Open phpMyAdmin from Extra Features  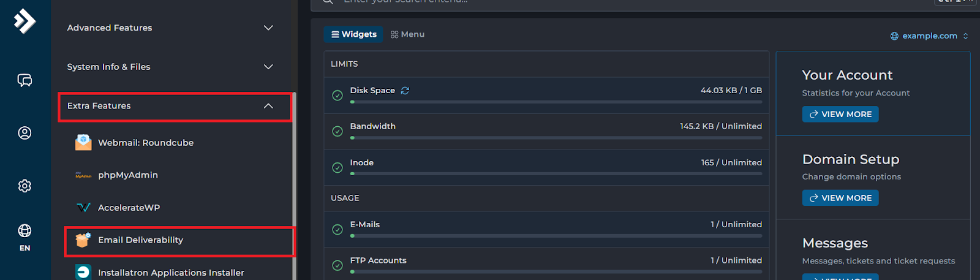127,175
